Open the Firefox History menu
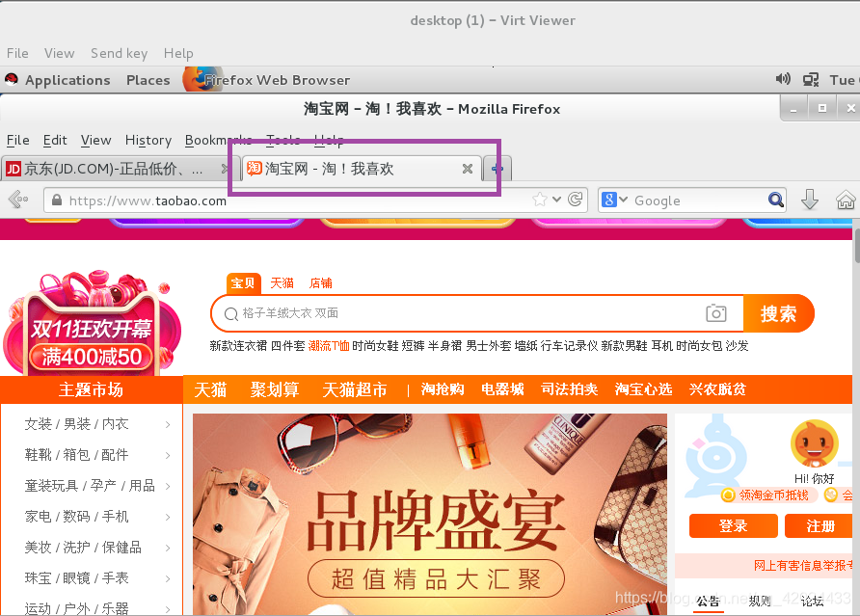860x616 pixels. [148, 141]
